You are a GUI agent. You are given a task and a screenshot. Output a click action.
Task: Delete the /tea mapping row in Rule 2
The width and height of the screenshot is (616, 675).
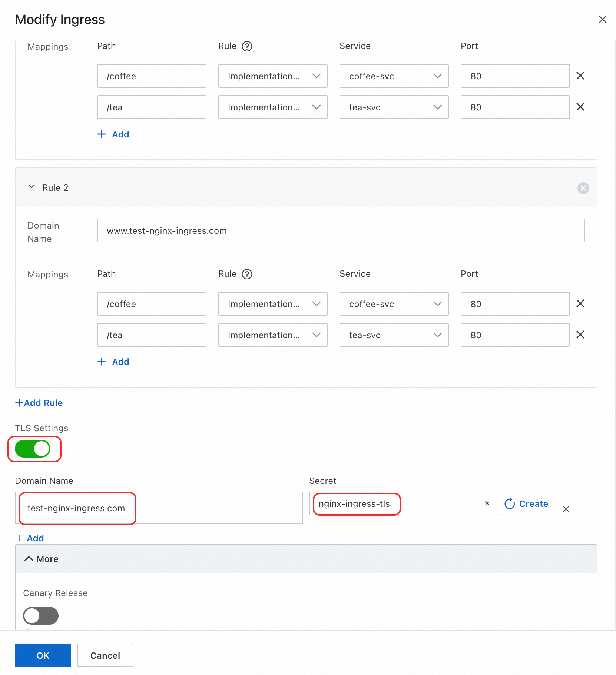[580, 335]
